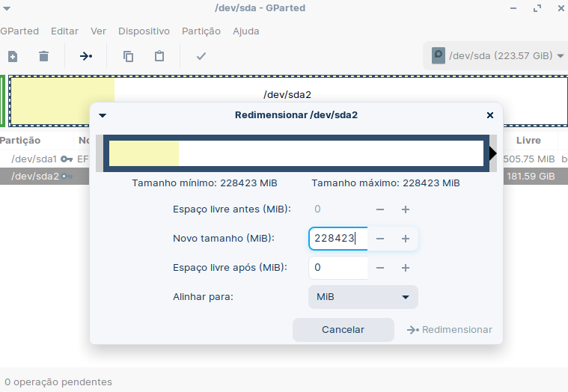This screenshot has height=392, width=568.
Task: Click the new partition toolbar icon
Action: pos(13,56)
